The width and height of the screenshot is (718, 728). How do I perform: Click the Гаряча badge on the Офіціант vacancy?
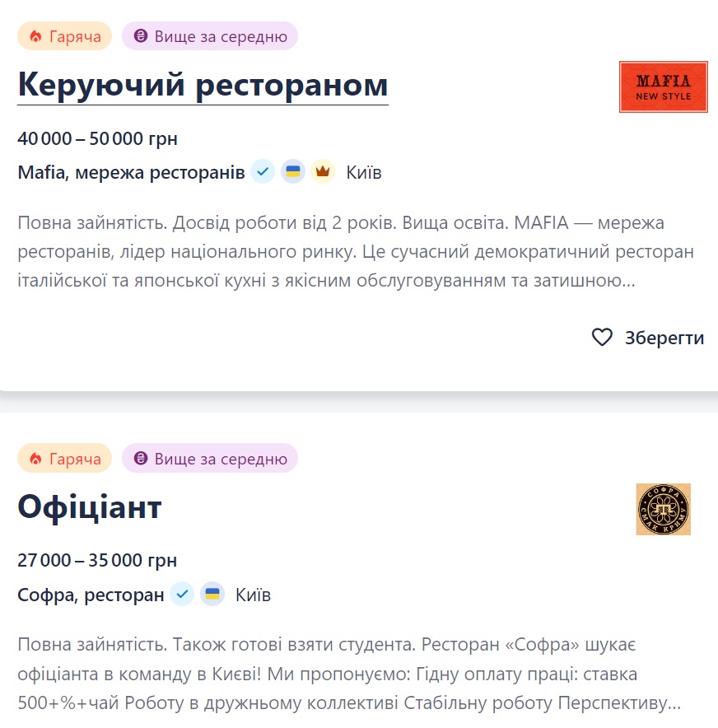click(x=64, y=458)
